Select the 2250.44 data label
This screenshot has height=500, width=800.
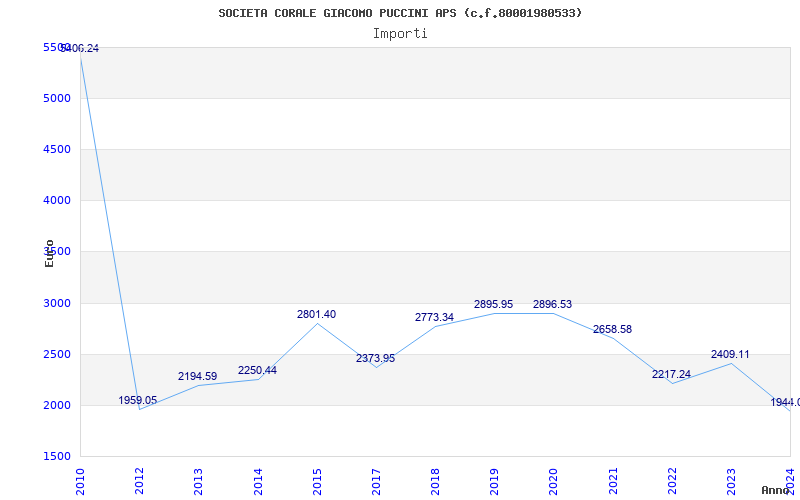[x=257, y=370]
